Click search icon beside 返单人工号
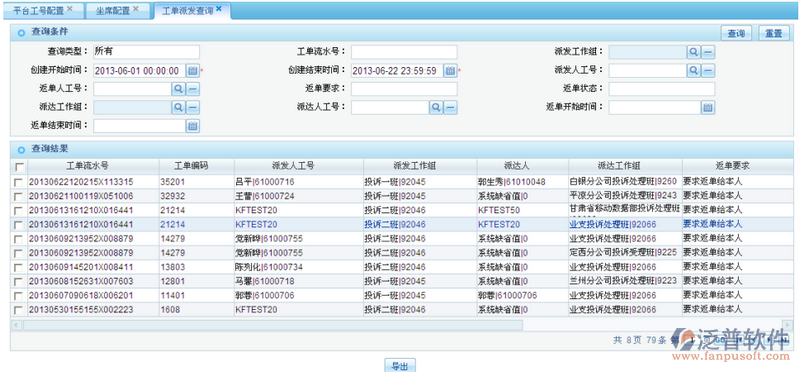Image resolution: width=800 pixels, height=372 pixels. point(178,89)
